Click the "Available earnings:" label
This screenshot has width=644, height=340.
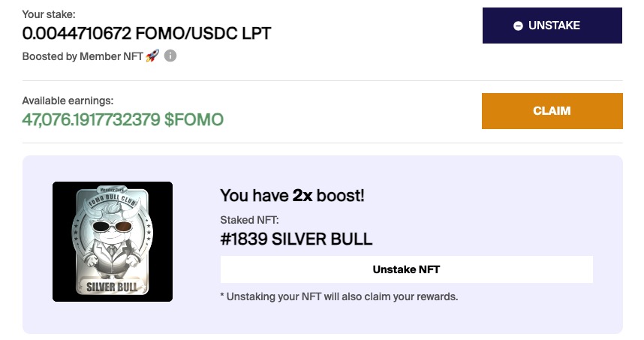[68, 101]
